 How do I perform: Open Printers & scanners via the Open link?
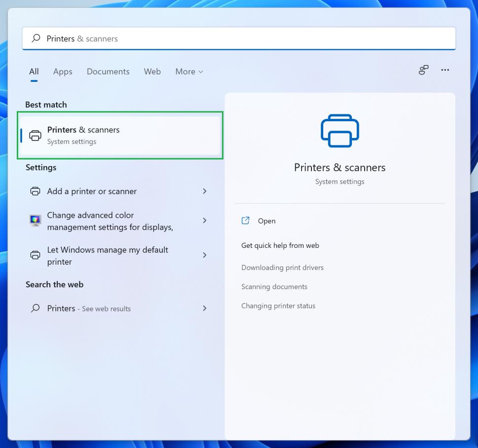[267, 221]
